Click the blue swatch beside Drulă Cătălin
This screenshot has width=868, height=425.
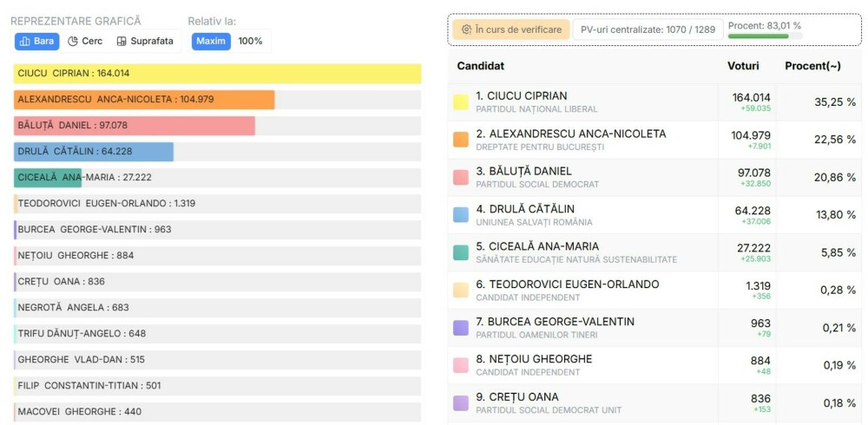pos(461,215)
